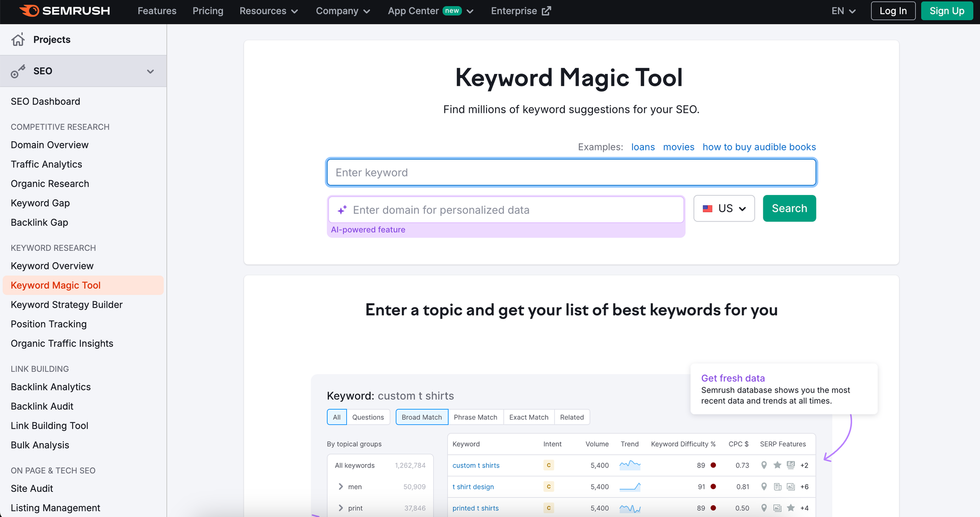Open Organic Research
Screen dimensions: 980x517
(x=50, y=184)
